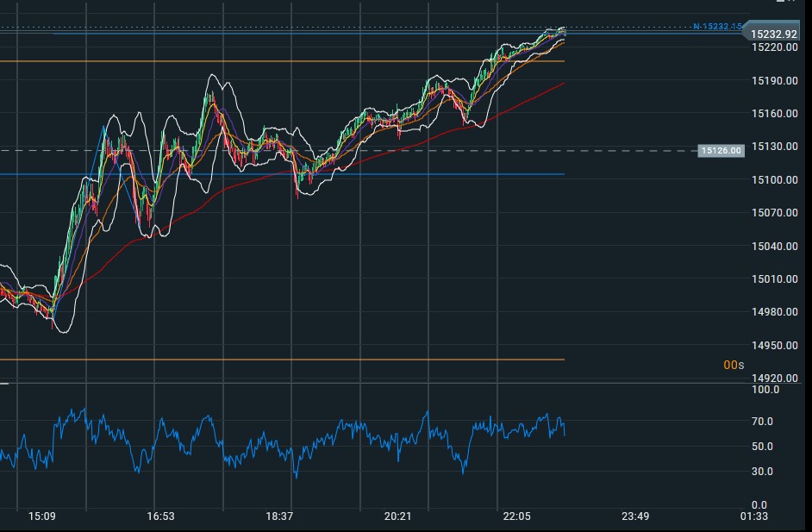Click the 30.0 oscillator scale level
This screenshot has width=812, height=532.
pos(762,472)
